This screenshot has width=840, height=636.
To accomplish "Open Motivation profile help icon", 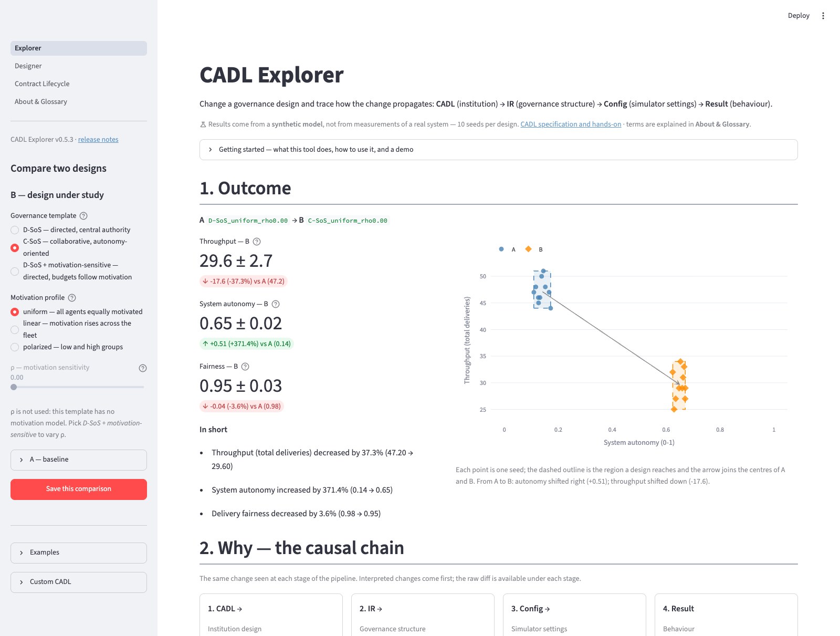I will pyautogui.click(x=72, y=298).
